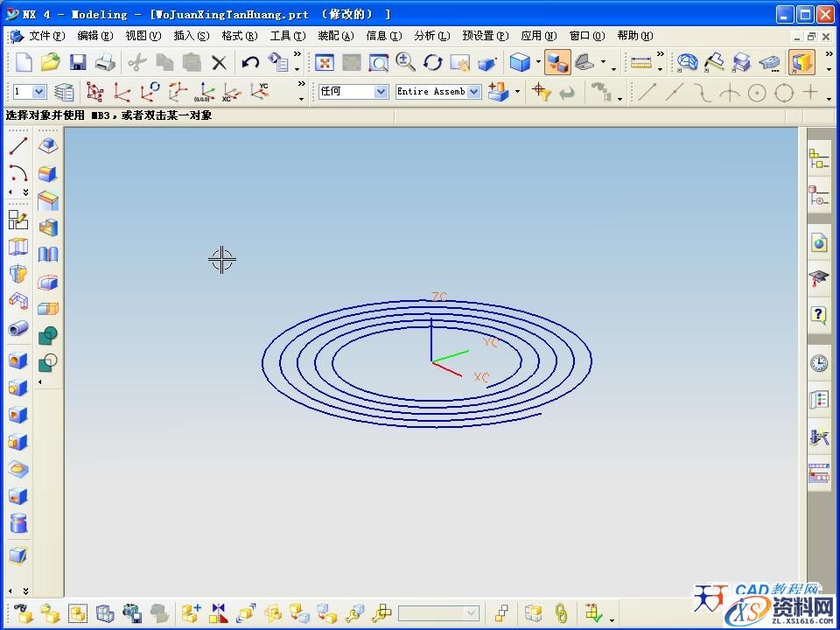Select the Fit view icon

tap(325, 62)
